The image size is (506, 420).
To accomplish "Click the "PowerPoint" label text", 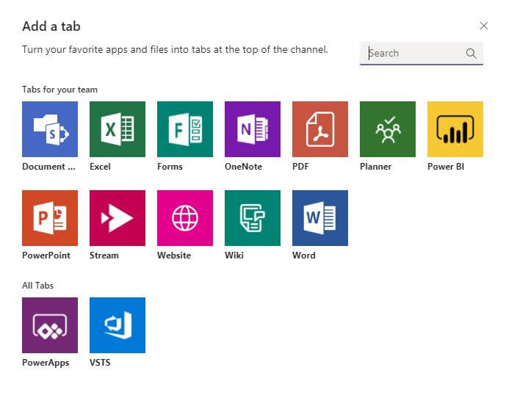I will click(46, 256).
